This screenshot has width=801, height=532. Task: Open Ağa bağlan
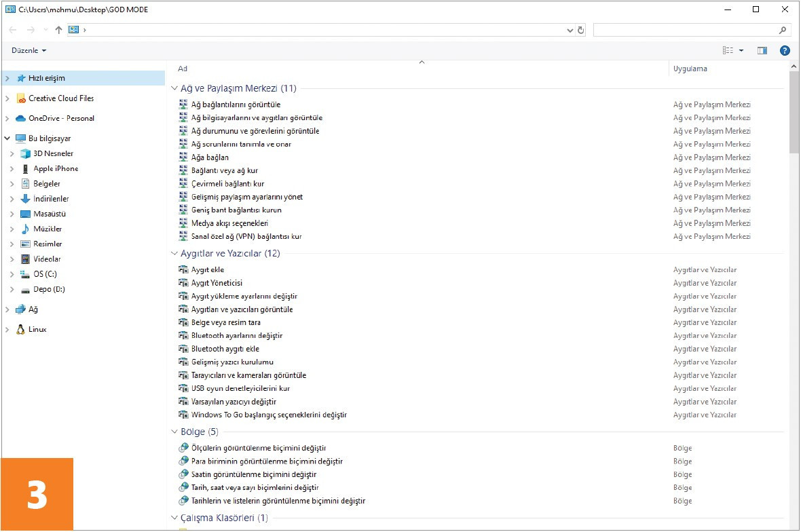210,157
